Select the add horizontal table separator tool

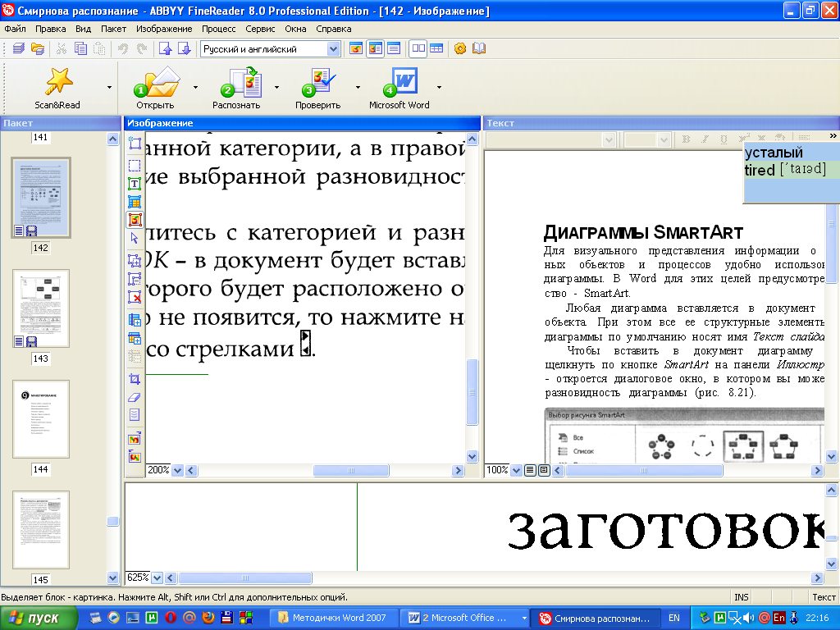(135, 338)
